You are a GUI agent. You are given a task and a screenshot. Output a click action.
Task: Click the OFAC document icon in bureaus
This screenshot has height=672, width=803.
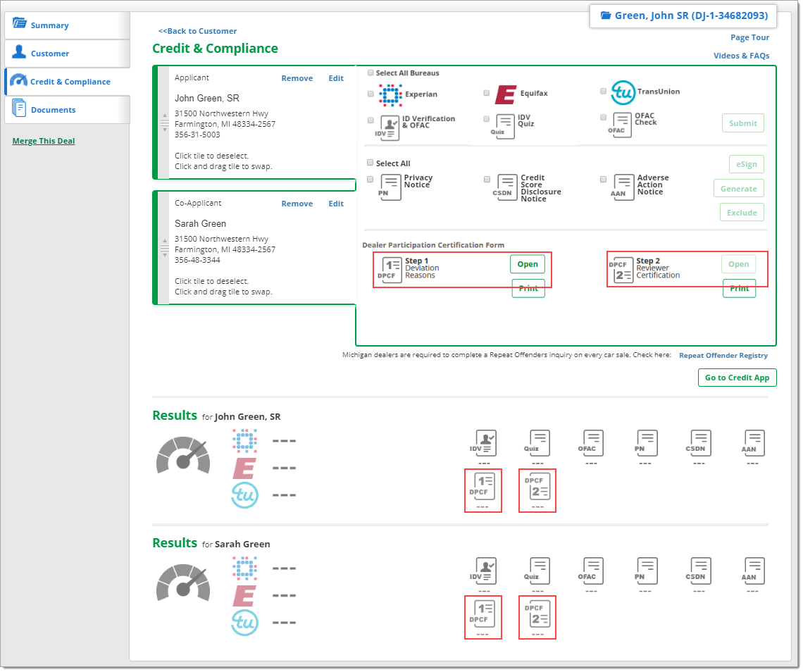pyautogui.click(x=620, y=125)
